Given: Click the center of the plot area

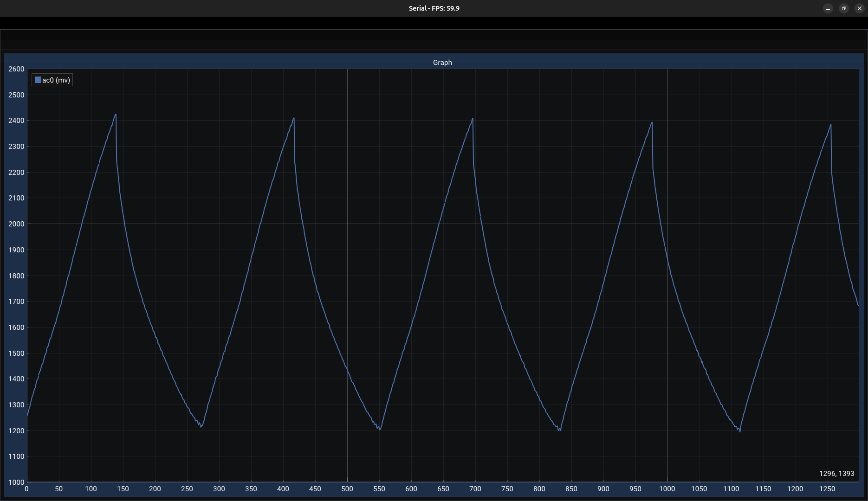Looking at the screenshot, I should [x=442, y=276].
